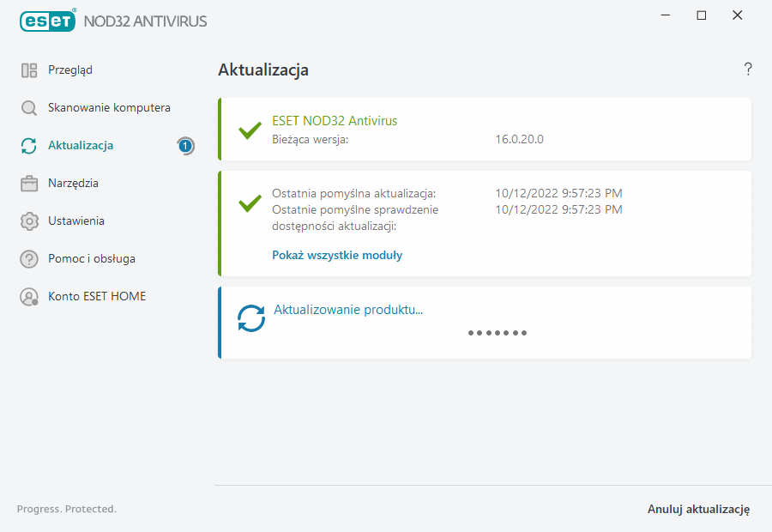
Task: Click the Ustawienia gear icon
Action: [x=29, y=221]
